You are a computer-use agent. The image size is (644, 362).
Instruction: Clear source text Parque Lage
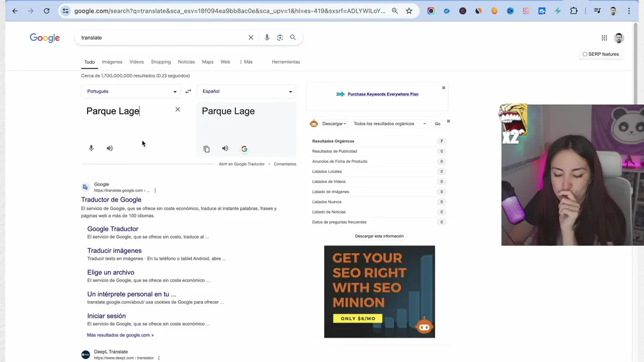(178, 110)
